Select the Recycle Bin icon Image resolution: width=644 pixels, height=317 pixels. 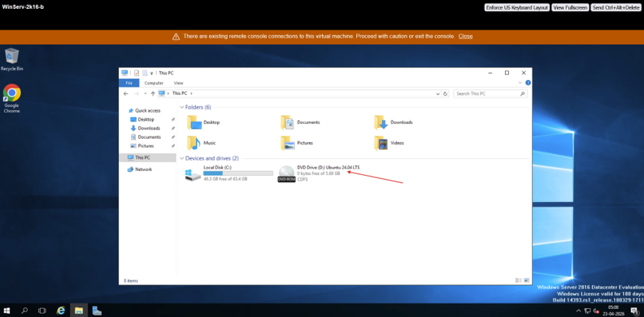pos(12,60)
